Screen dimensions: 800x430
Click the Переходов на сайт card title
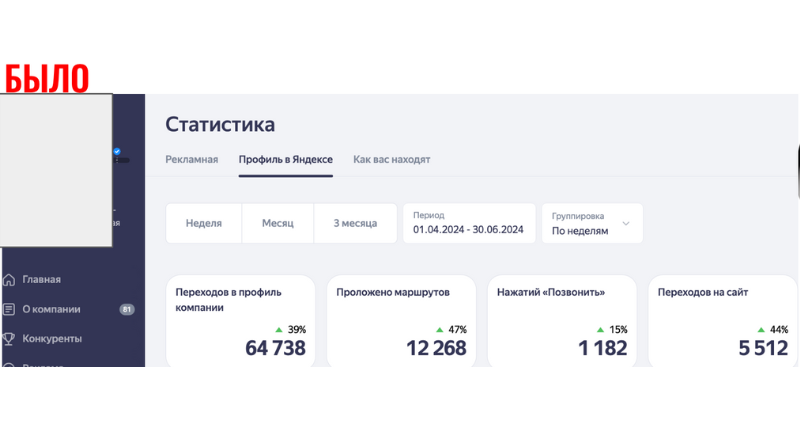(x=703, y=292)
